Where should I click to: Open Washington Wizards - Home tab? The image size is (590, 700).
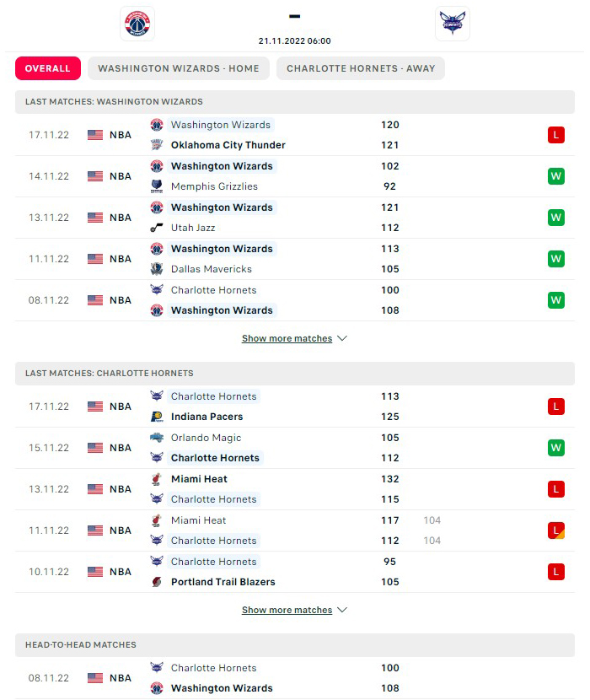[x=179, y=68]
